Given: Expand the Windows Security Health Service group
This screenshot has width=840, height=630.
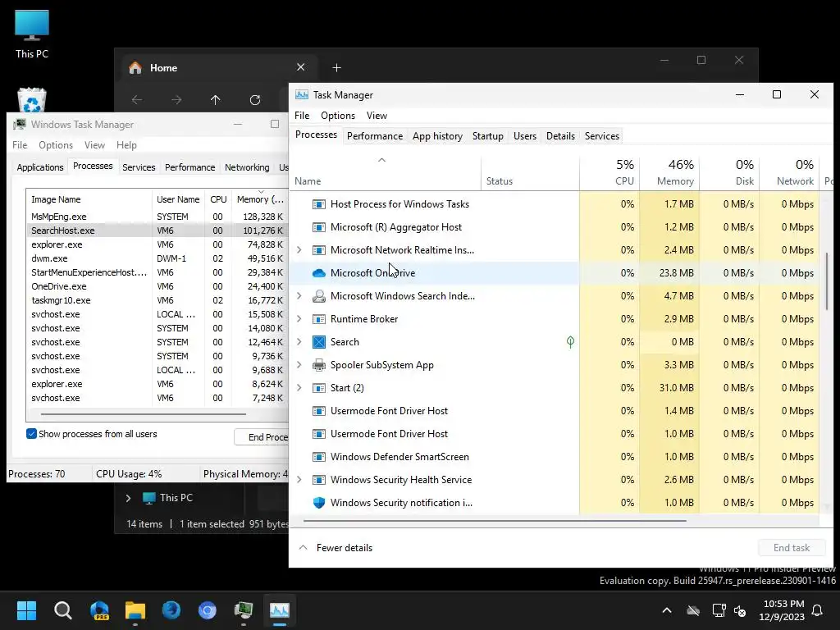Looking at the screenshot, I should coord(299,480).
